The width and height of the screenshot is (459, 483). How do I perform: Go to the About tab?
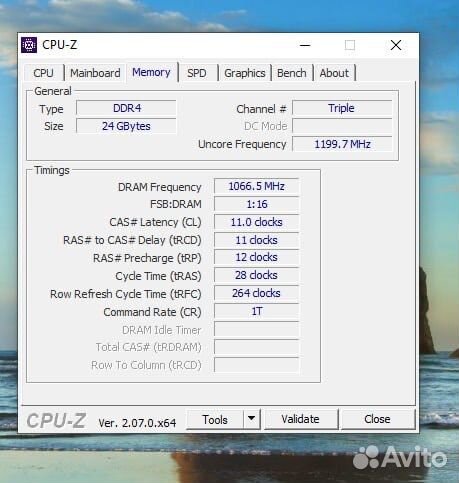(334, 73)
